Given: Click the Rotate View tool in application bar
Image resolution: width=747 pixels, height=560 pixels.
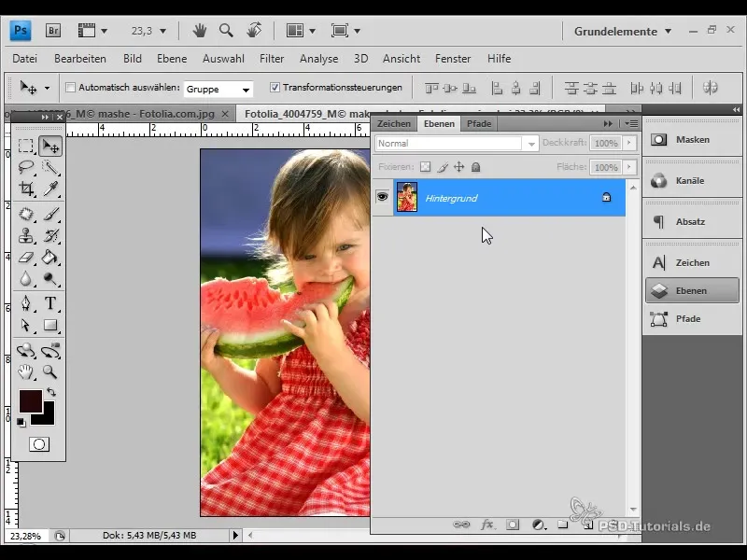Looking at the screenshot, I should (254, 31).
